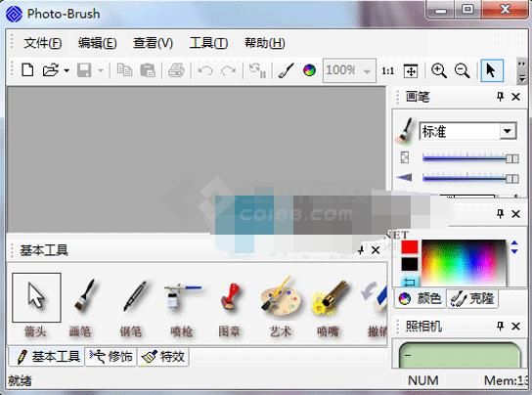Image resolution: width=532 pixels, height=395 pixels.
Task: Pin the color panel
Action: [x=500, y=214]
